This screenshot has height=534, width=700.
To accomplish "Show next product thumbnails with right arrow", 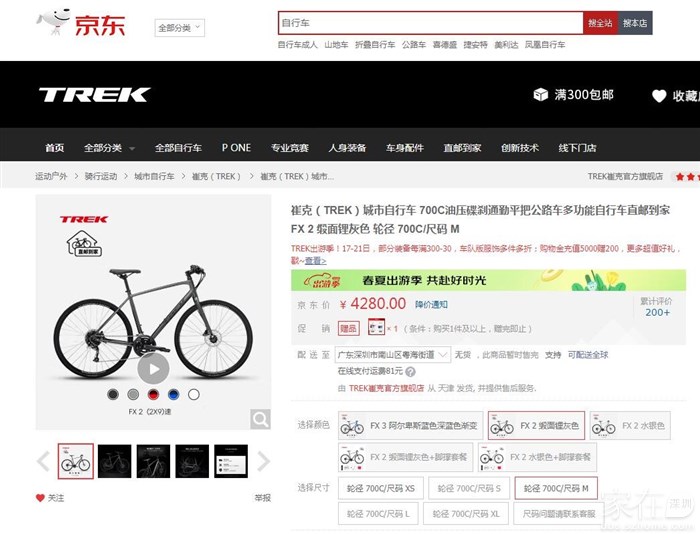I will click(263, 461).
